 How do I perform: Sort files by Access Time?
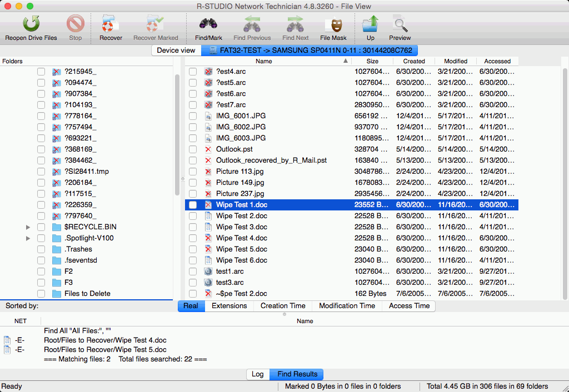tap(409, 306)
